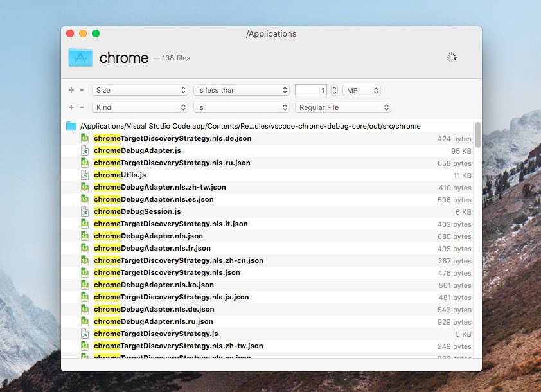
Task: Click the JS icon beside chromeDebugAdapter.js
Action: pos(84,150)
